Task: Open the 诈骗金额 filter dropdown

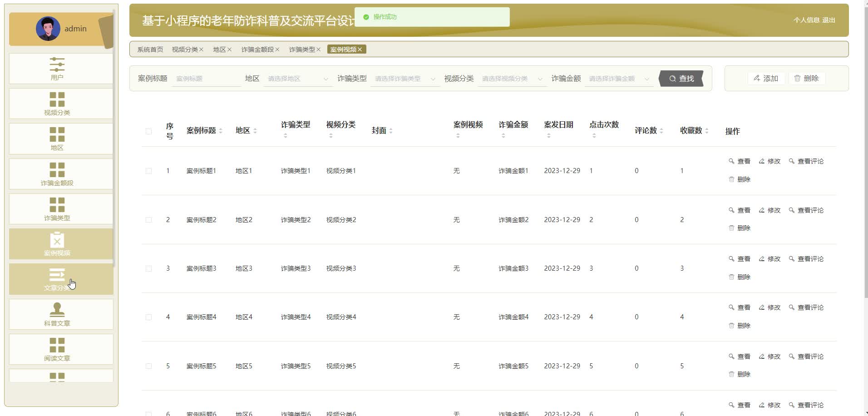Action: 619,79
